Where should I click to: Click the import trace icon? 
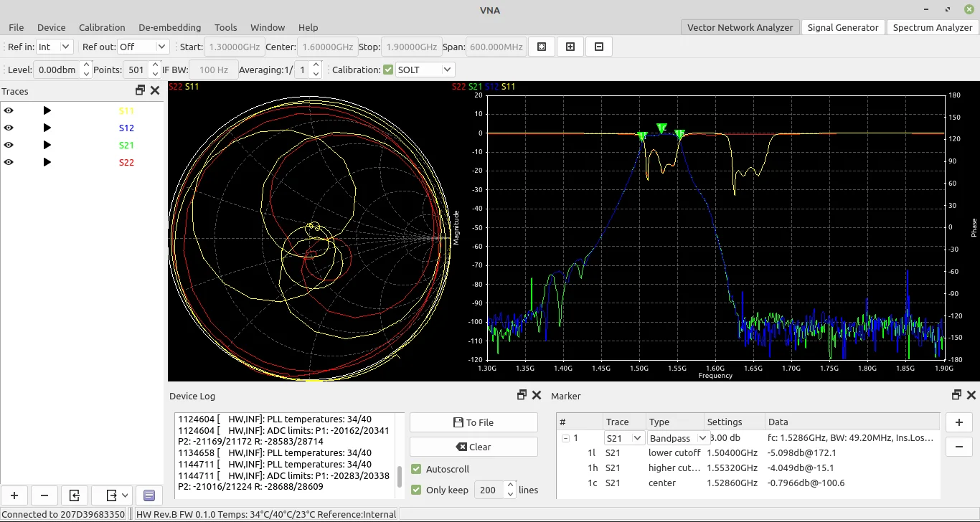[74, 495]
